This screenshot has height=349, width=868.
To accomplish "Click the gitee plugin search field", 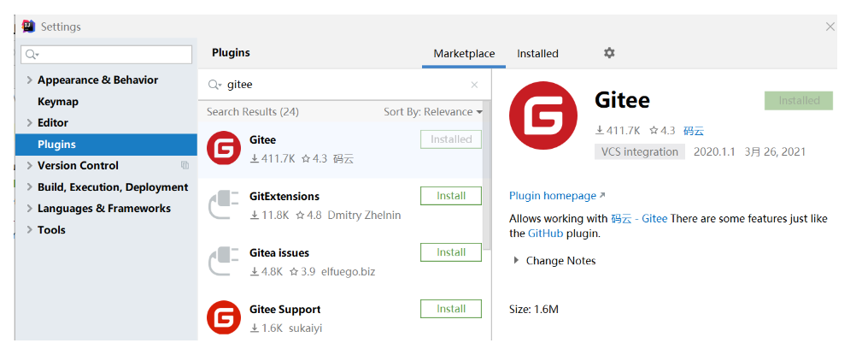I will tap(343, 85).
